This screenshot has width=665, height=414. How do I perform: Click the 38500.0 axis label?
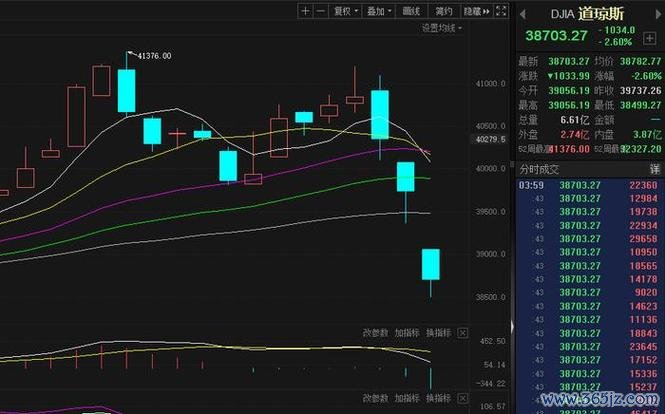click(x=491, y=297)
